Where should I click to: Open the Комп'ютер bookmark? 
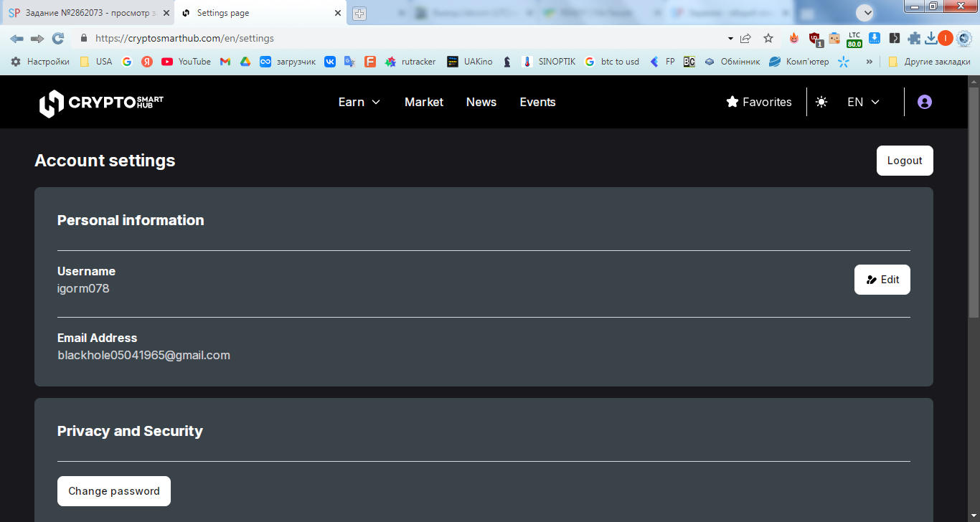click(x=798, y=62)
